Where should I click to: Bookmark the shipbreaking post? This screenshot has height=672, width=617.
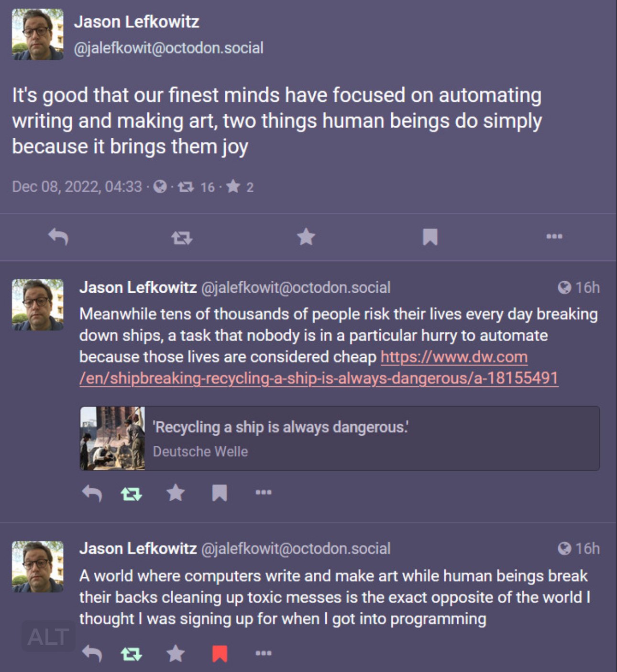[x=220, y=493]
